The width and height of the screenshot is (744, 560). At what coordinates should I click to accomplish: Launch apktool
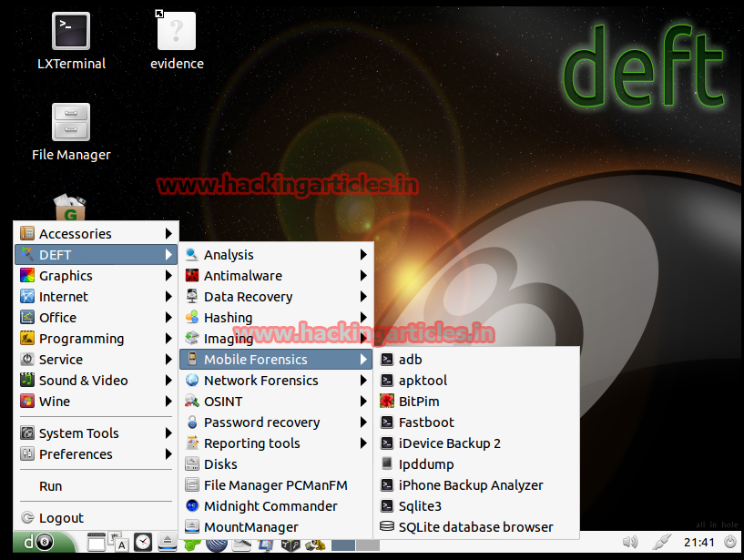point(476,380)
